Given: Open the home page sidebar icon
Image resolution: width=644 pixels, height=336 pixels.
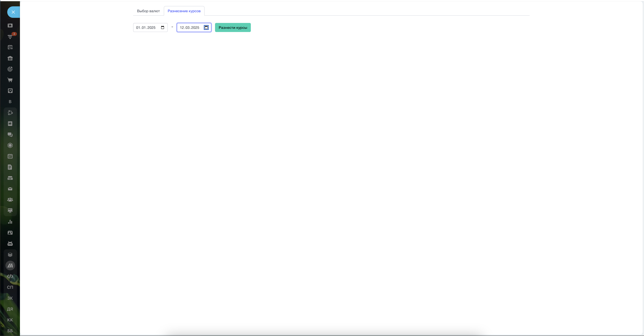Looking at the screenshot, I should (x=10, y=26).
